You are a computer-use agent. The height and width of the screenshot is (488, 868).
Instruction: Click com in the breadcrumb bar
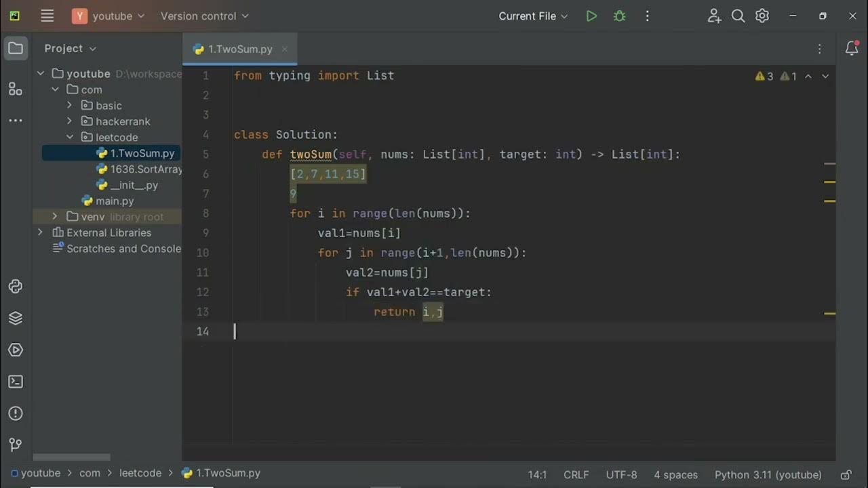[90, 474]
